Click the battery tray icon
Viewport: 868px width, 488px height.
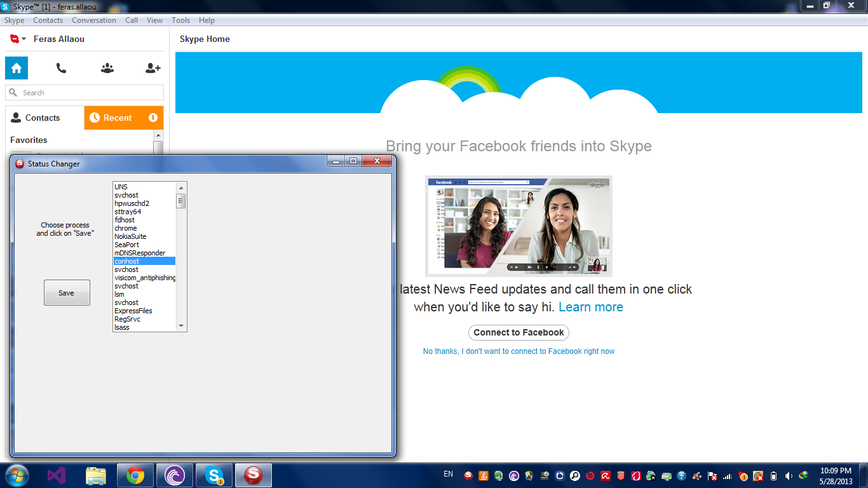pyautogui.click(x=773, y=476)
